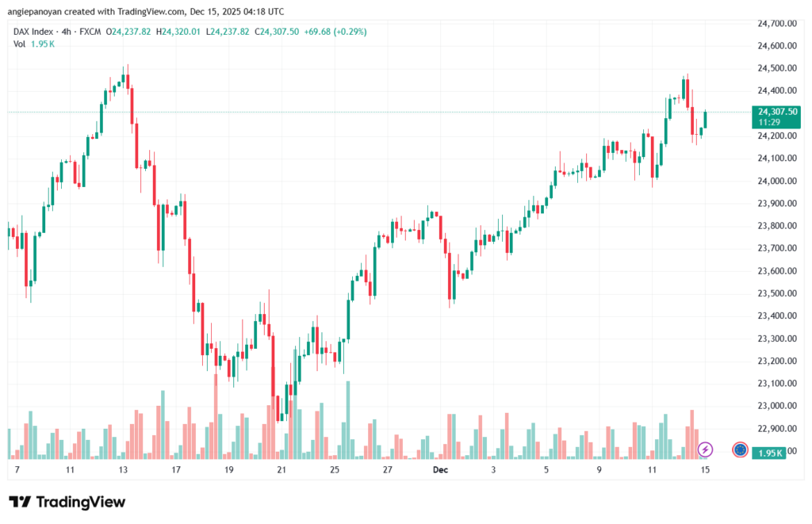This screenshot has height=524, width=812.
Task: Click the 11:29 bar countdown timer
Action: pyautogui.click(x=768, y=123)
